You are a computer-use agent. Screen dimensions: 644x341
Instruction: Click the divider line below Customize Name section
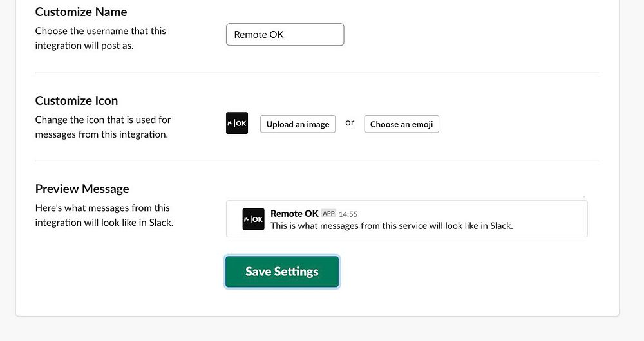(x=317, y=73)
